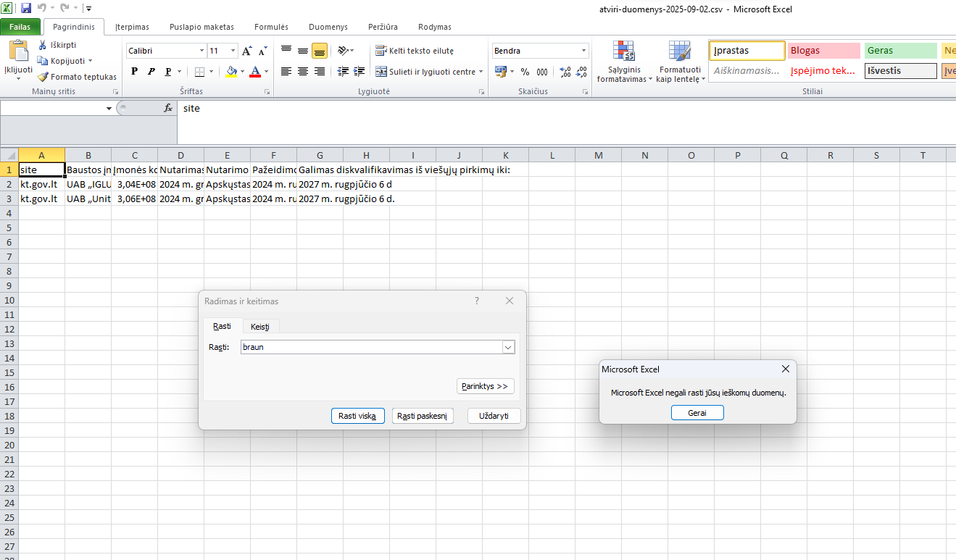The height and width of the screenshot is (560, 956).
Task: Toggle bold formatting (P button)
Action: (134, 72)
